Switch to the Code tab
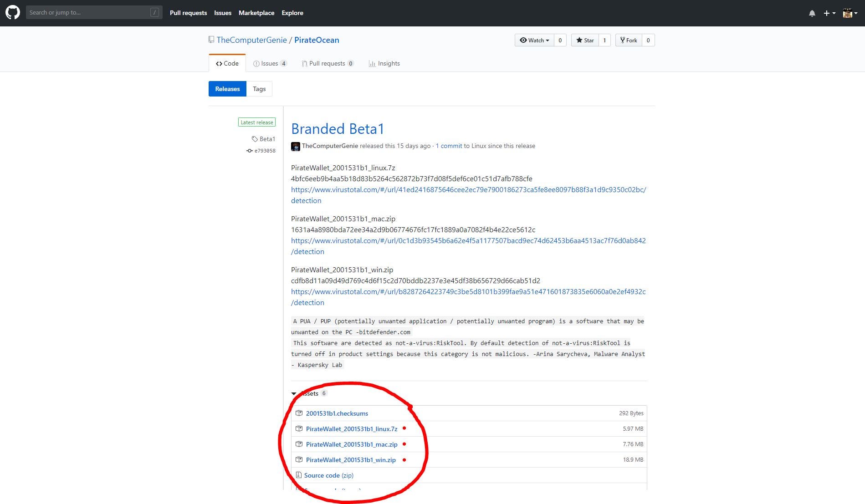Viewport: 865px width, 504px height. (x=227, y=63)
